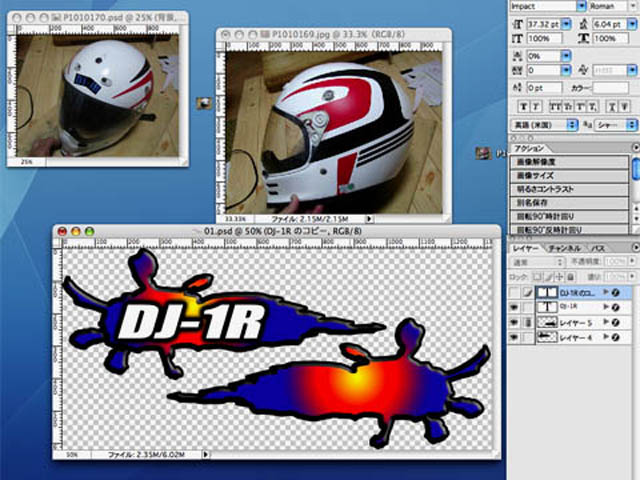Open the layer fill slider arrow

pyautogui.click(x=633, y=277)
